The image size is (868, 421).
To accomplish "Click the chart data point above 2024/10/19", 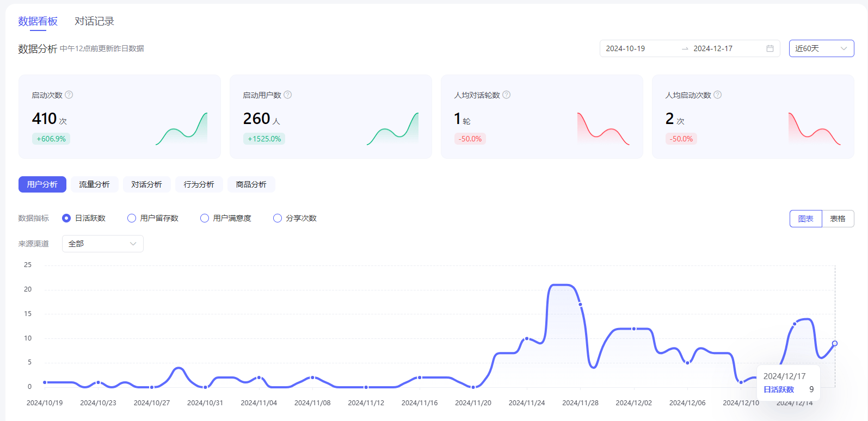I will (x=45, y=382).
